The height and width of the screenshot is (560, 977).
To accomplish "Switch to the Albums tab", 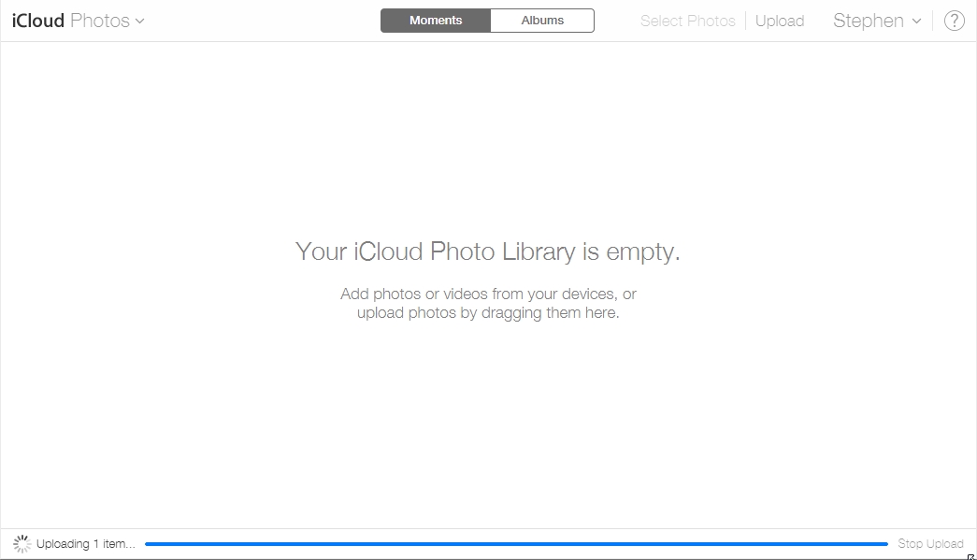I will point(542,21).
